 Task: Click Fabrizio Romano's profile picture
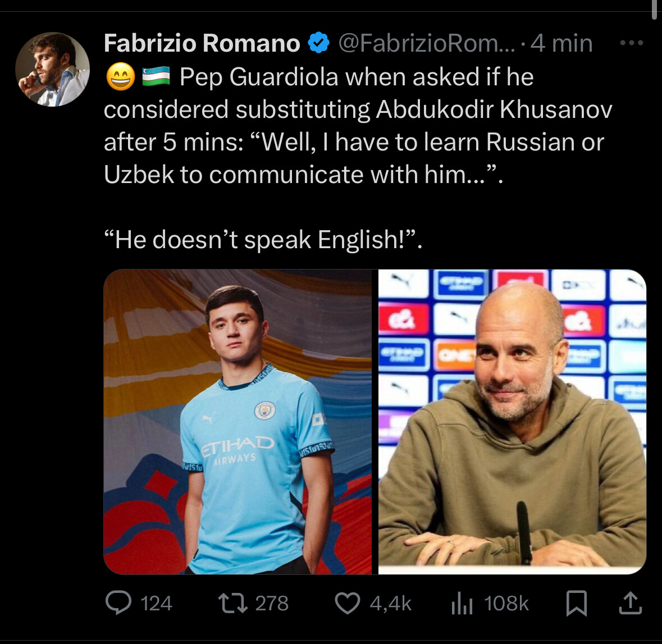52,69
